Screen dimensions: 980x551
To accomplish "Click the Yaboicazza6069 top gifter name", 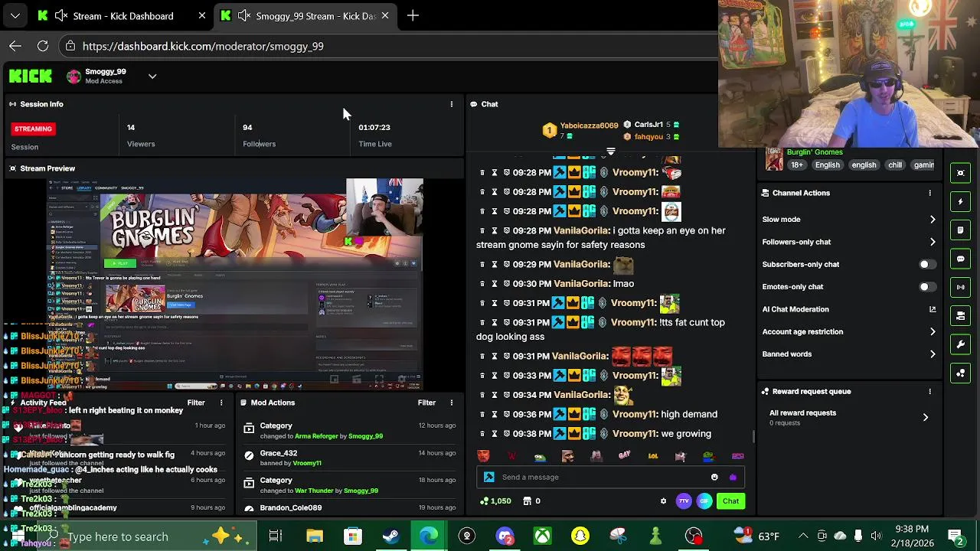I will pyautogui.click(x=589, y=126).
